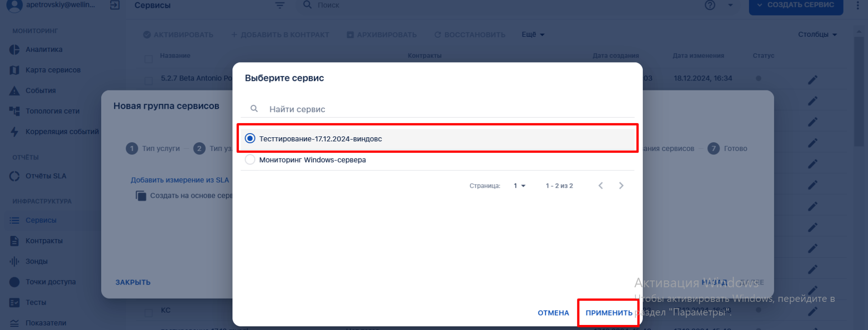The image size is (868, 330).
Task: Click the ПРИМЕНИТЬ button
Action: [609, 313]
